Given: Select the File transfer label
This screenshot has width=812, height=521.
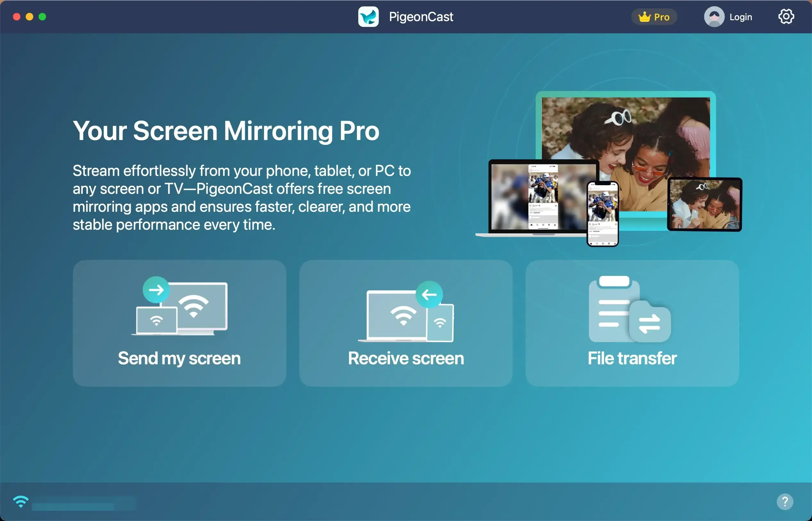Looking at the screenshot, I should point(632,358).
